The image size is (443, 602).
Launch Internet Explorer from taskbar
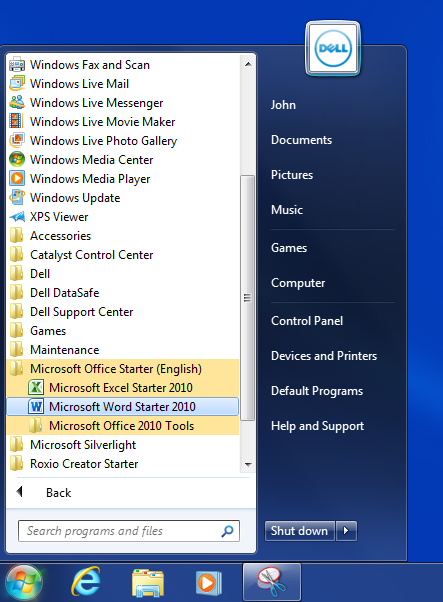[x=86, y=582]
